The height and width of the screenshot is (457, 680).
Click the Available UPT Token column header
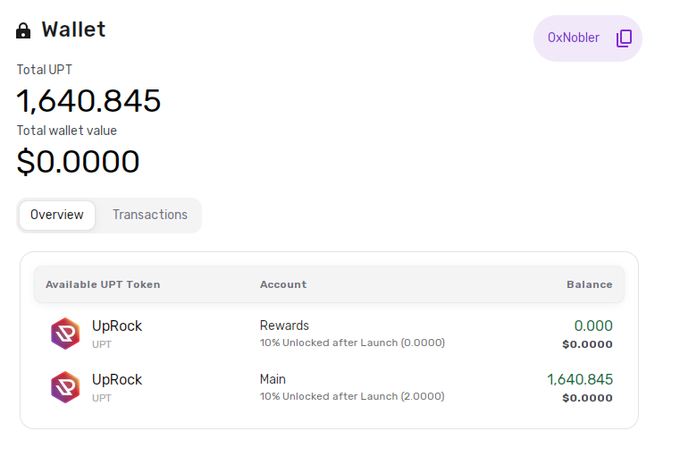103,284
